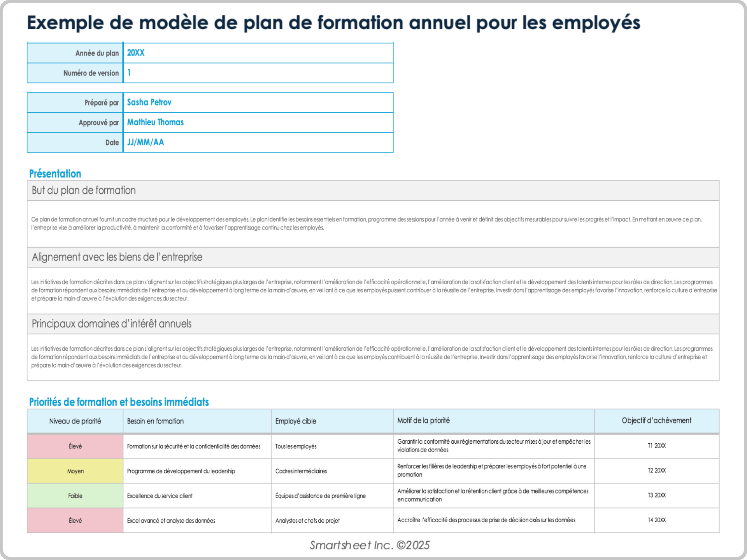Image resolution: width=747 pixels, height=560 pixels.
Task: Click the Cadres intermédiaires cell
Action: click(x=301, y=471)
